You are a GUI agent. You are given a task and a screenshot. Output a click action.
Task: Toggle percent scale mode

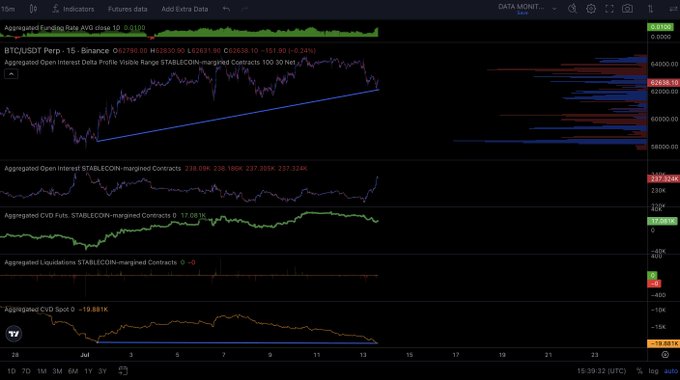tap(639, 371)
